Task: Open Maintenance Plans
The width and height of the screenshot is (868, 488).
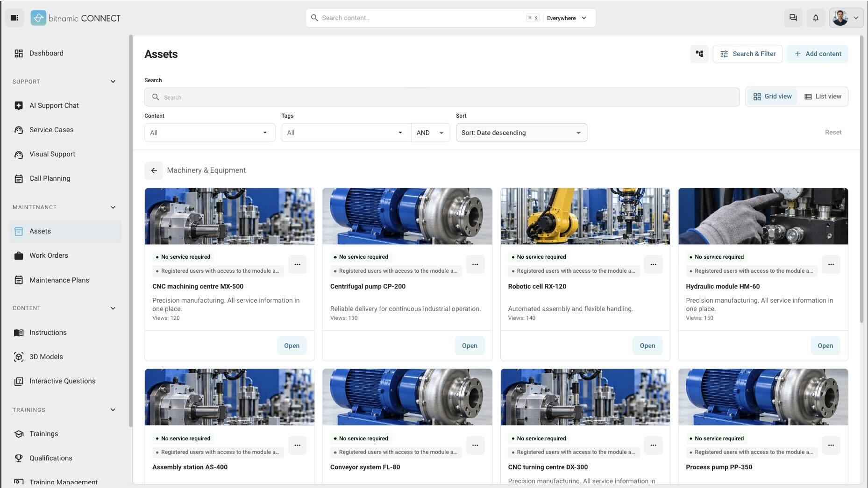Action: pyautogui.click(x=65, y=280)
